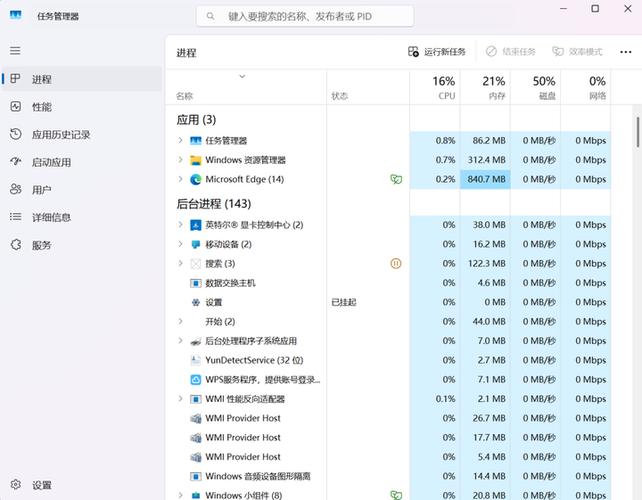Click the 结束任务 icon

(x=491, y=52)
